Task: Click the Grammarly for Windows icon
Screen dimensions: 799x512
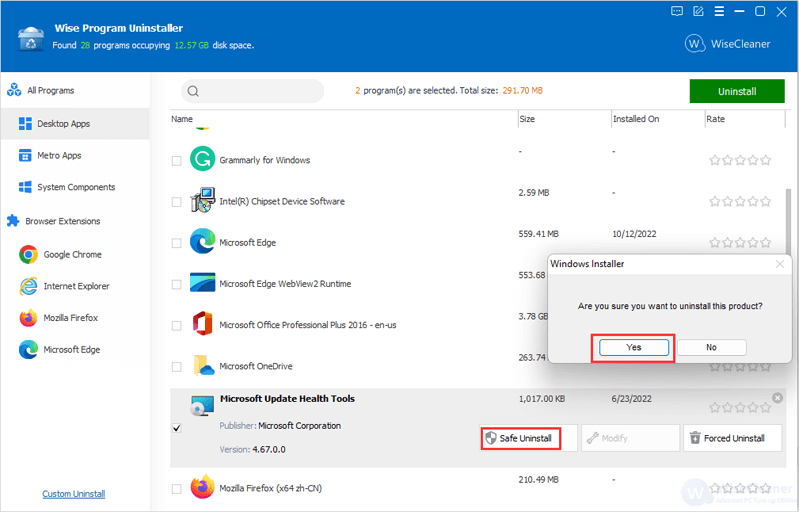Action: click(202, 158)
